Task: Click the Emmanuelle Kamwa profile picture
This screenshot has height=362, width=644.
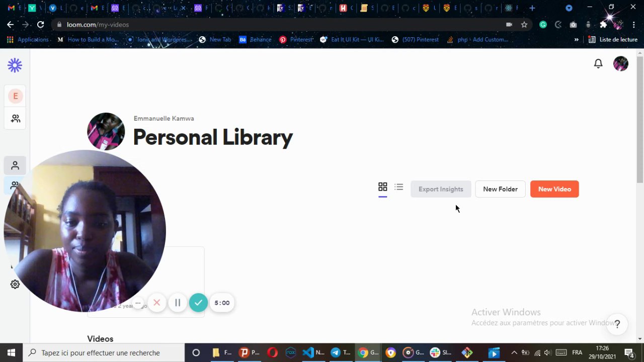Action: click(x=106, y=131)
